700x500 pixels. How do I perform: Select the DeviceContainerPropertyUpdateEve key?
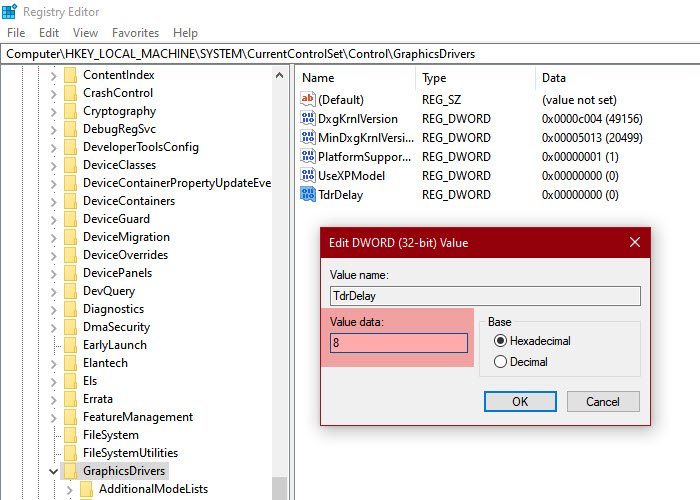(177, 183)
